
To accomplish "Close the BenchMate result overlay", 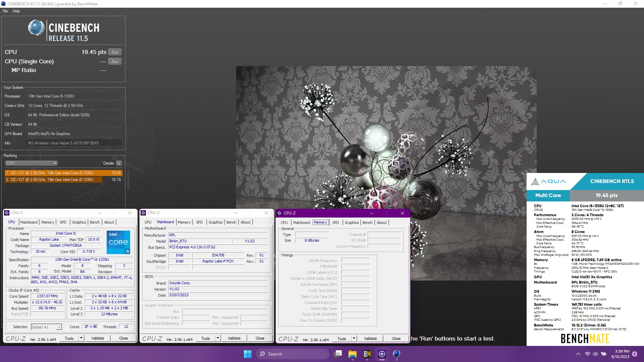I will click(640, 176).
